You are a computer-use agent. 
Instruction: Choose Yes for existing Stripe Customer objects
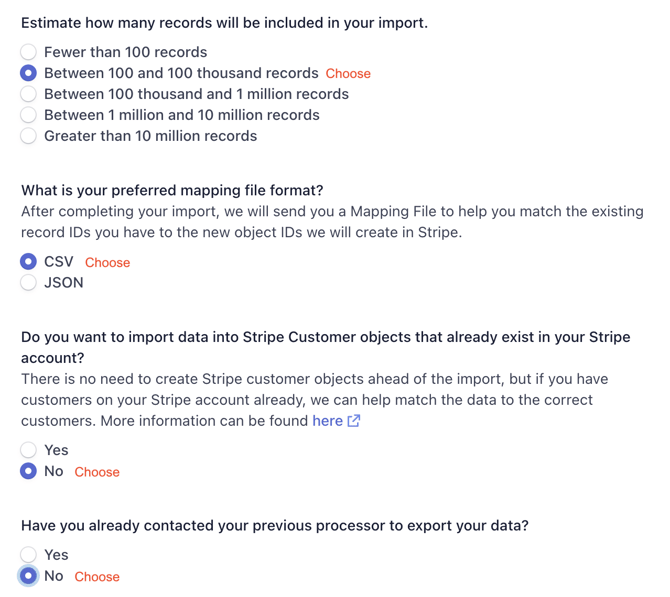(28, 450)
